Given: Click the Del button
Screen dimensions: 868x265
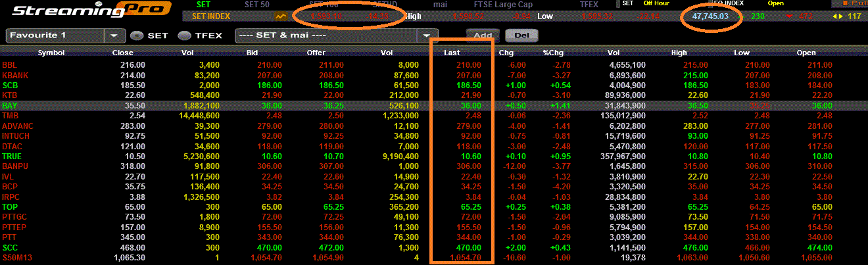Looking at the screenshot, I should click(521, 36).
